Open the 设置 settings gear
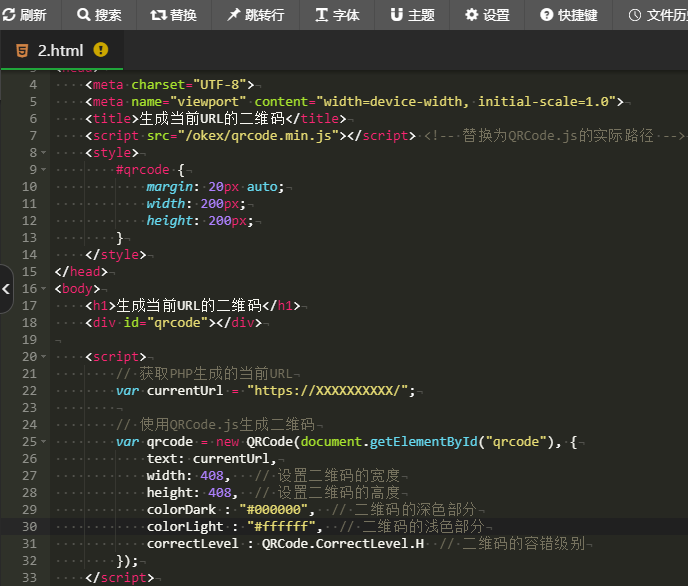 (487, 15)
